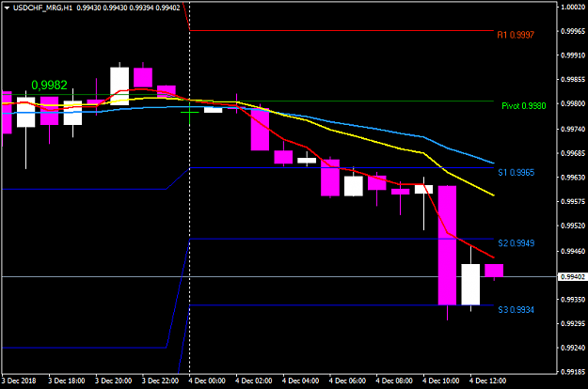Click the 0.99350 price axis value
Image resolution: width=588 pixels, height=389 pixels.
coord(573,300)
